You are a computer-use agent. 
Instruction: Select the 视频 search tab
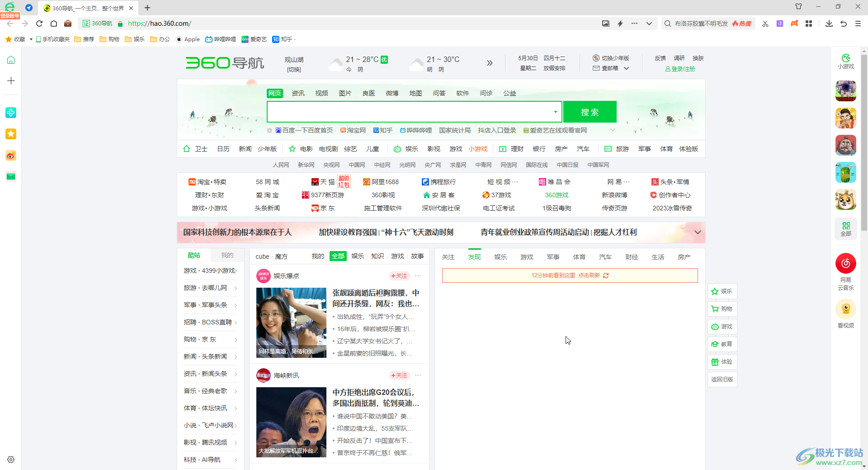[321, 93]
